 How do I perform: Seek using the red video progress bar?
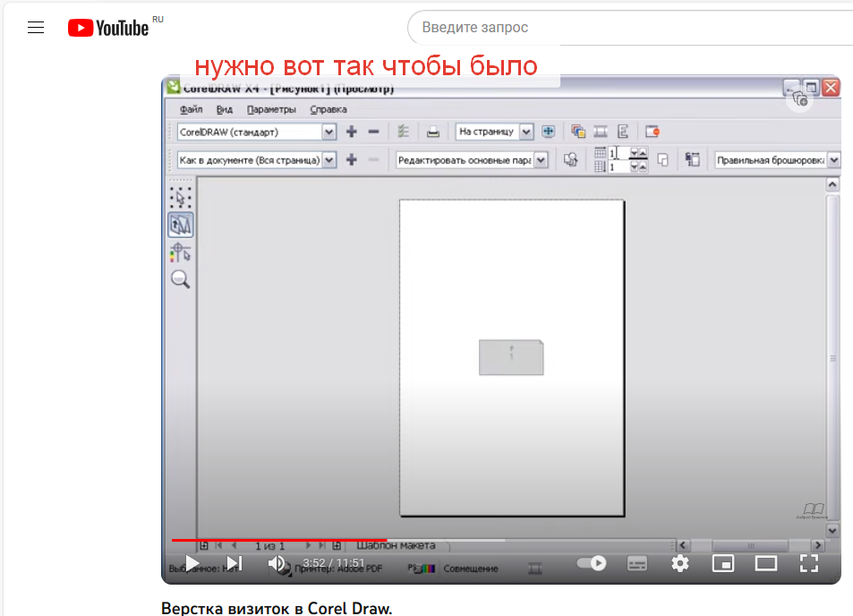click(x=279, y=541)
